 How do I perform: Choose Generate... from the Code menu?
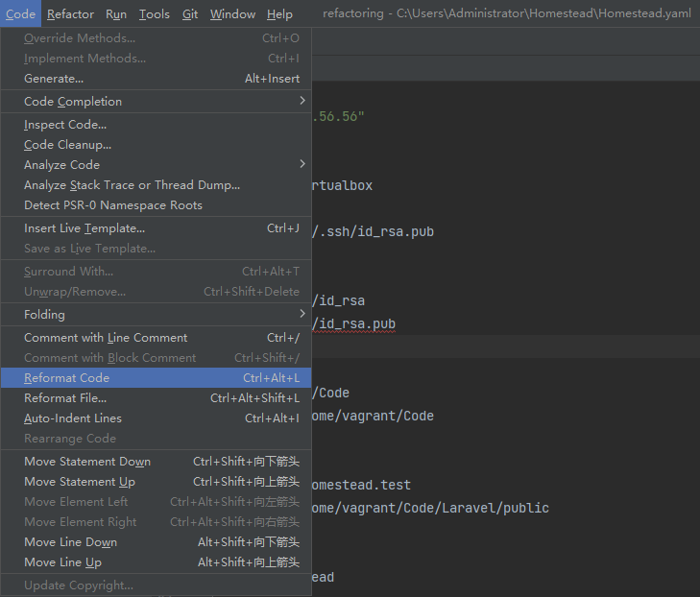pos(54,79)
